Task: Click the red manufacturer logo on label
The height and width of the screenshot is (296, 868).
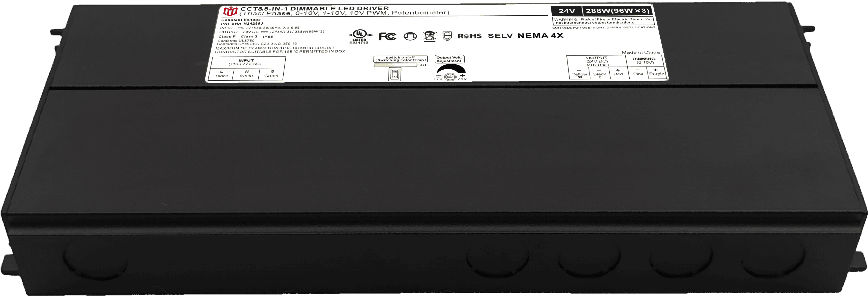Action: pyautogui.click(x=231, y=11)
